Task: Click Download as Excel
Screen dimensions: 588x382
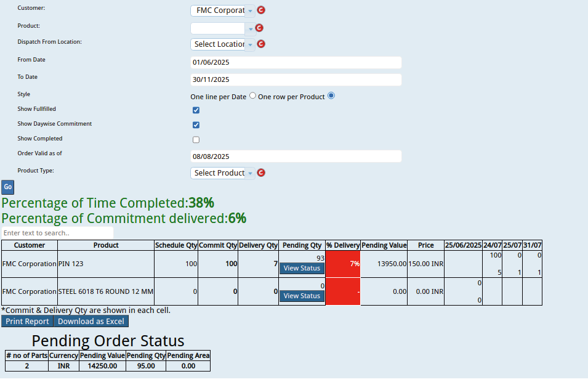Action: pyautogui.click(x=91, y=322)
